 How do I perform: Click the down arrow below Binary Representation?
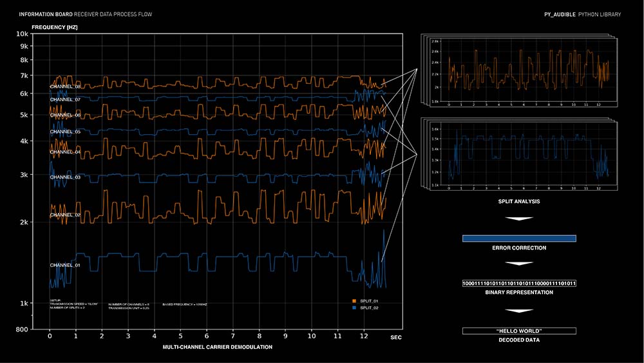pos(518,311)
